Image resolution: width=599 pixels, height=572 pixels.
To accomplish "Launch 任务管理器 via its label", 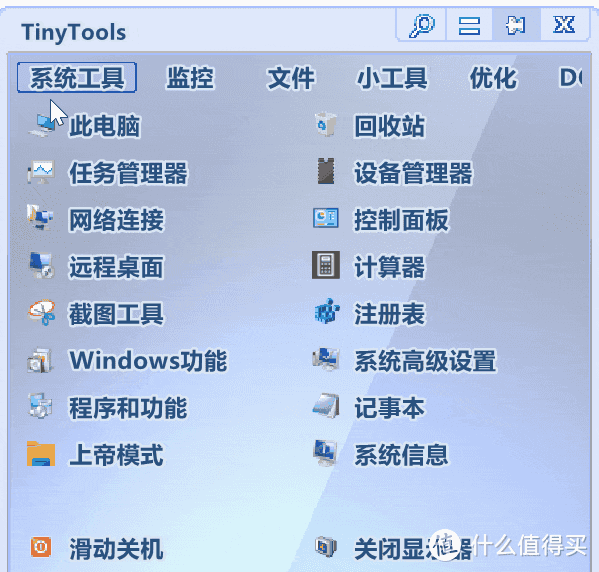I will [128, 173].
